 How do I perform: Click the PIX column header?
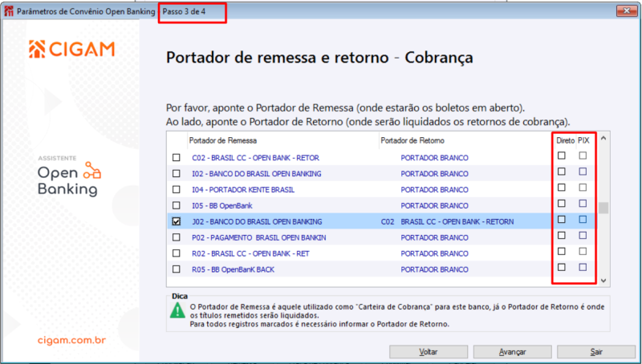[584, 140]
